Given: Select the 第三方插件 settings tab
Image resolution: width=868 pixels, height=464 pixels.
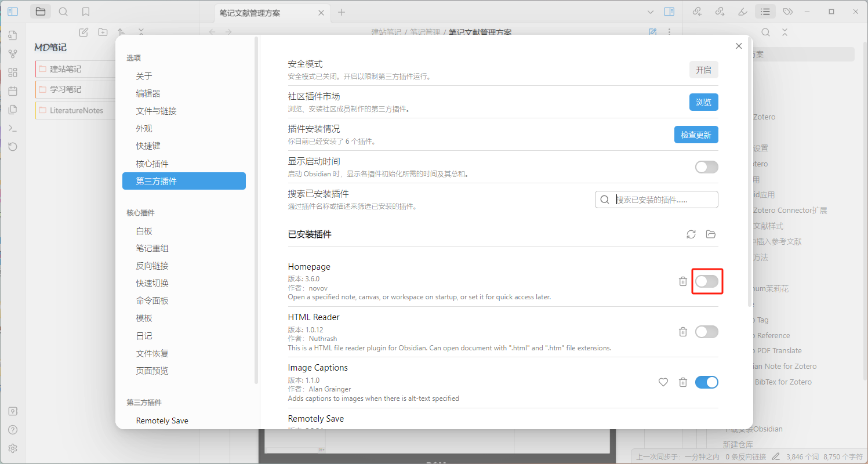Looking at the screenshot, I should [184, 181].
